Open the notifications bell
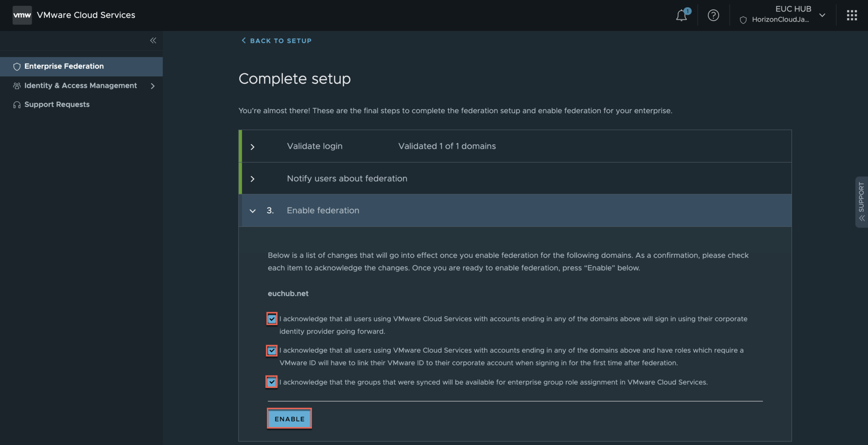The image size is (868, 445). 682,15
